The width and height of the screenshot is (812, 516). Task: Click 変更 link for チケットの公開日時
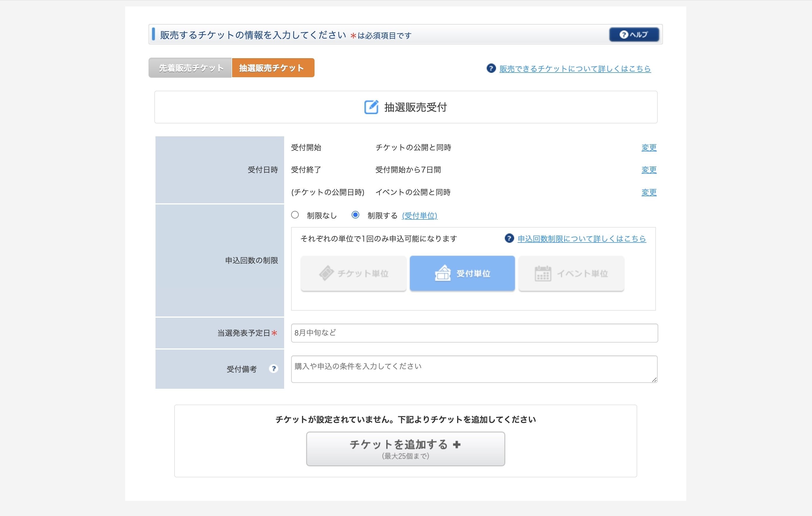648,192
